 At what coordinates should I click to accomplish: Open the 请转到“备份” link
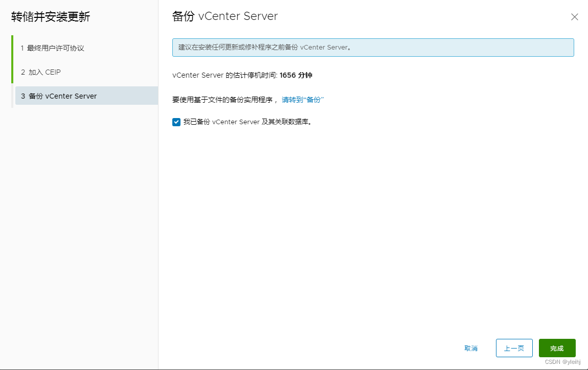click(x=303, y=100)
